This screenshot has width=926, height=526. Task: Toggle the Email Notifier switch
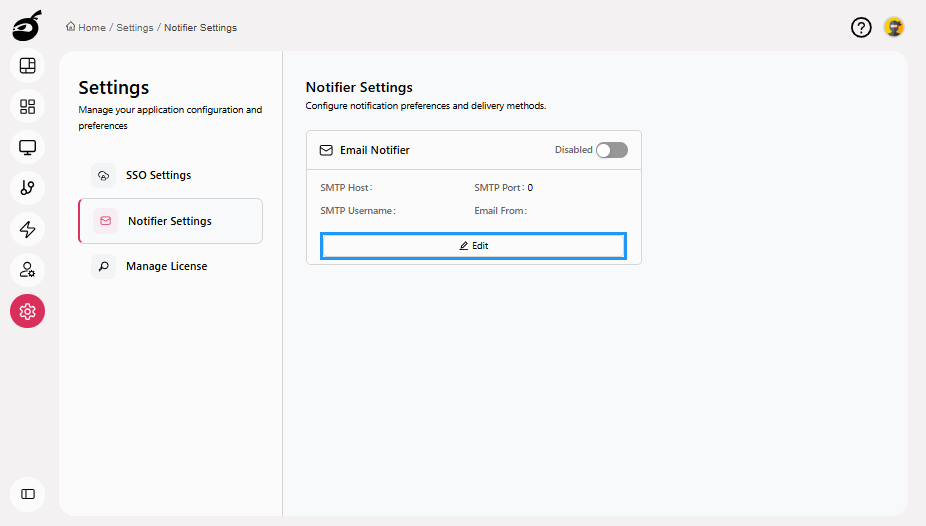612,150
